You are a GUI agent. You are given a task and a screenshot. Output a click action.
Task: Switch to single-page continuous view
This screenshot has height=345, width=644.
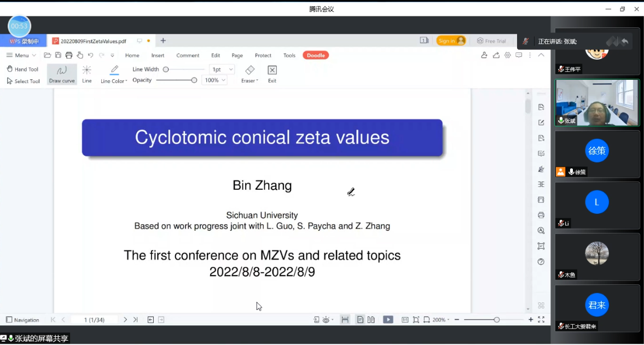click(360, 320)
